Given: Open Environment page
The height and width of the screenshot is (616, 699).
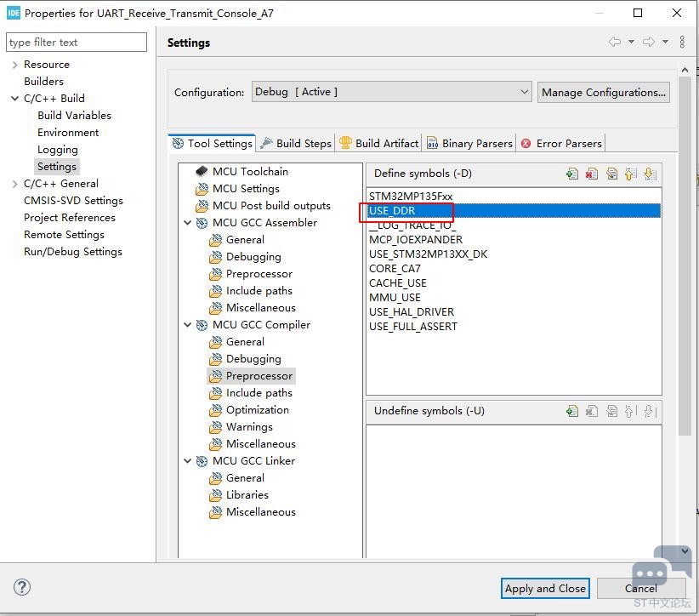Looking at the screenshot, I should 68,133.
